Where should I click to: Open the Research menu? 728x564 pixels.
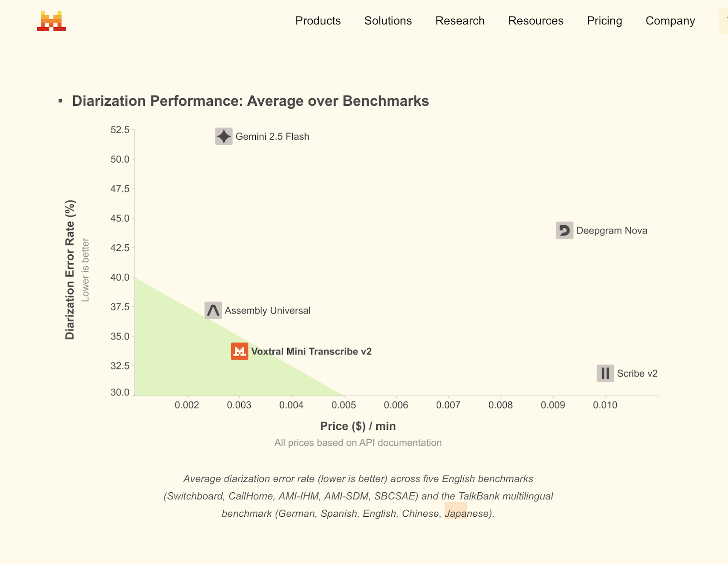(460, 21)
